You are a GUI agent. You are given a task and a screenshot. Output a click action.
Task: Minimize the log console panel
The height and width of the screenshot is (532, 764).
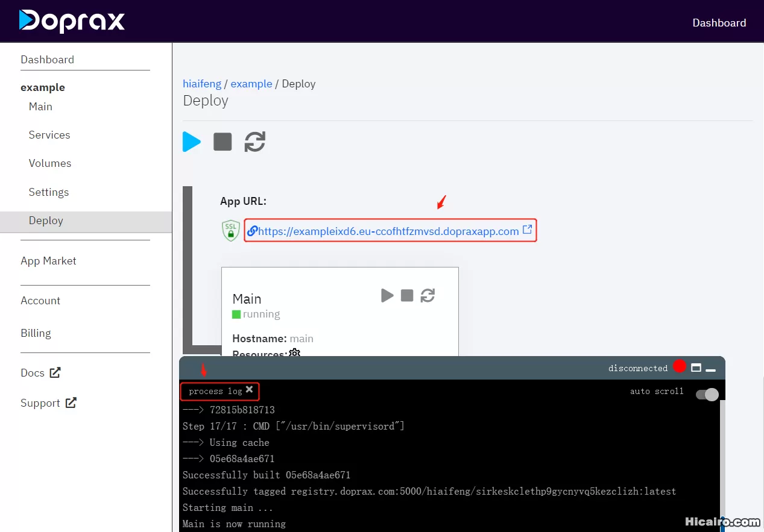click(x=711, y=369)
